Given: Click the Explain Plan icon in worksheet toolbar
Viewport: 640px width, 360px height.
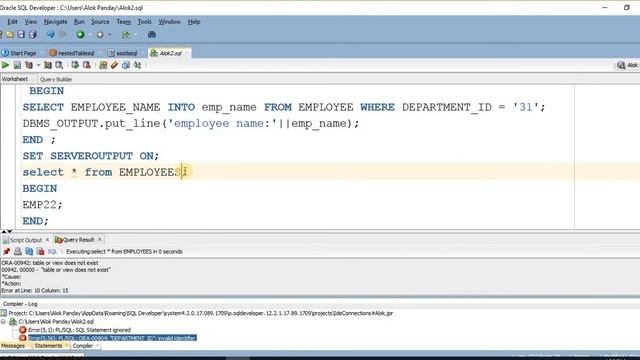Looking at the screenshot, I should [29, 65].
